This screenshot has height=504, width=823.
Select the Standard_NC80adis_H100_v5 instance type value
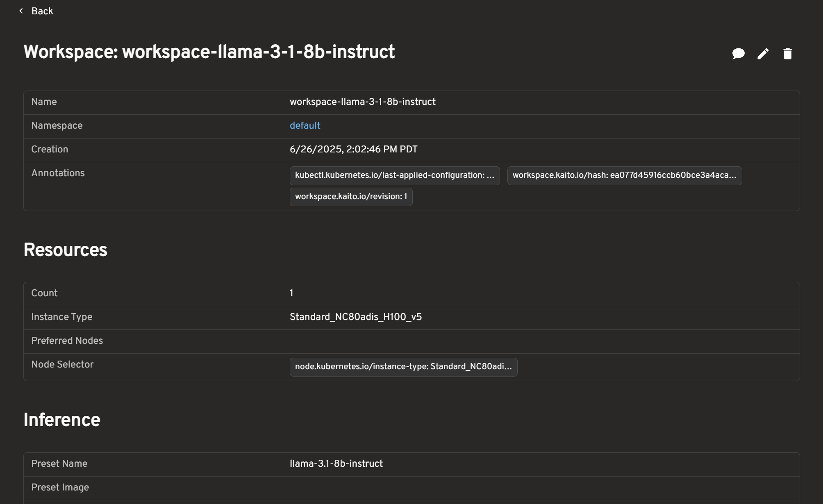(x=355, y=317)
